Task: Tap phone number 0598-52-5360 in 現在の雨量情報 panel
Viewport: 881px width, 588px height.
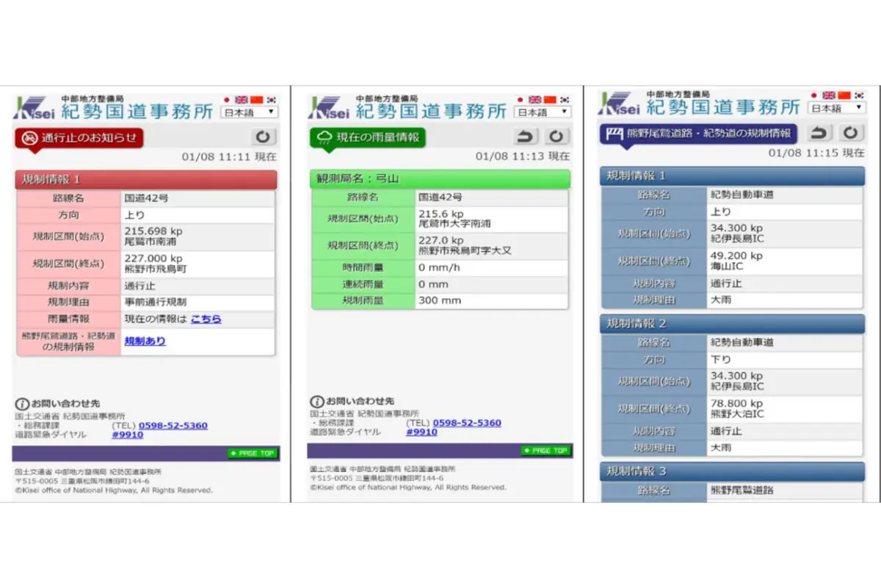Action: pos(467,423)
